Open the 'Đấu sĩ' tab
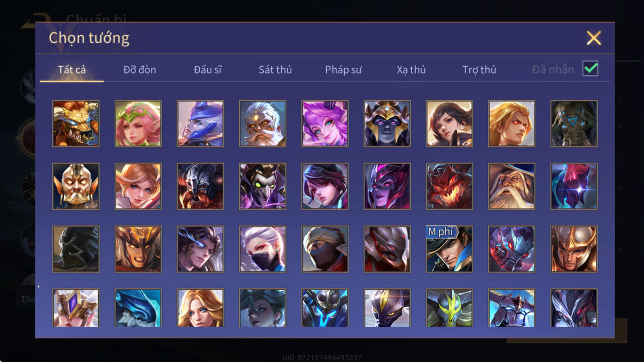Screen dimensions: 644x362 coord(208,70)
